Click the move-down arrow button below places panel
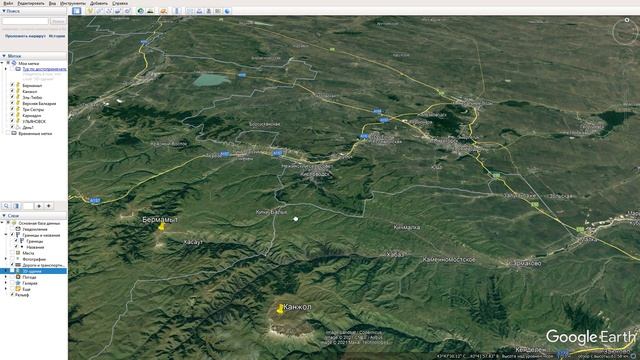640x360 pixels. [x=49, y=206]
